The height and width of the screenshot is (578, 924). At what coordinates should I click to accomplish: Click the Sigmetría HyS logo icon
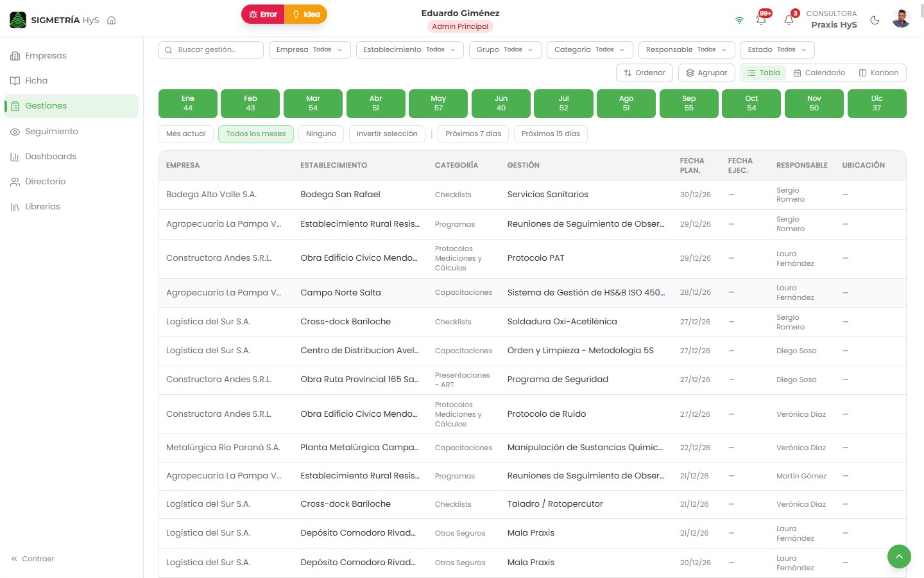pos(18,20)
